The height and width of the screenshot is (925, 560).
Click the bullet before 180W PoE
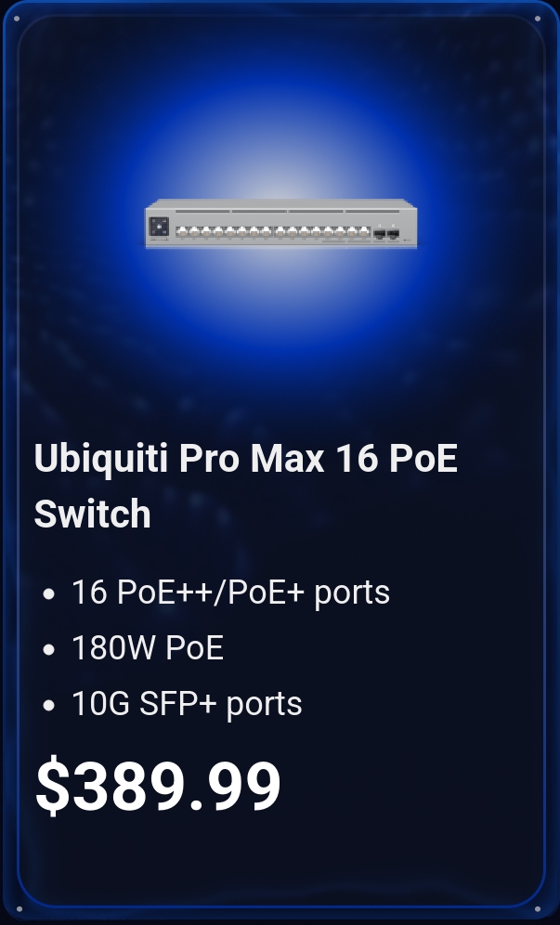click(49, 650)
